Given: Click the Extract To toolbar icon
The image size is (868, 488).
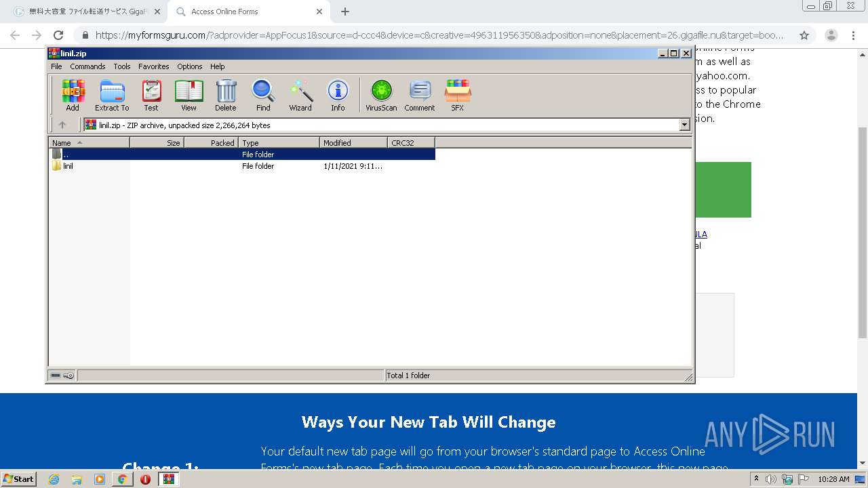Looking at the screenshot, I should pos(112,95).
